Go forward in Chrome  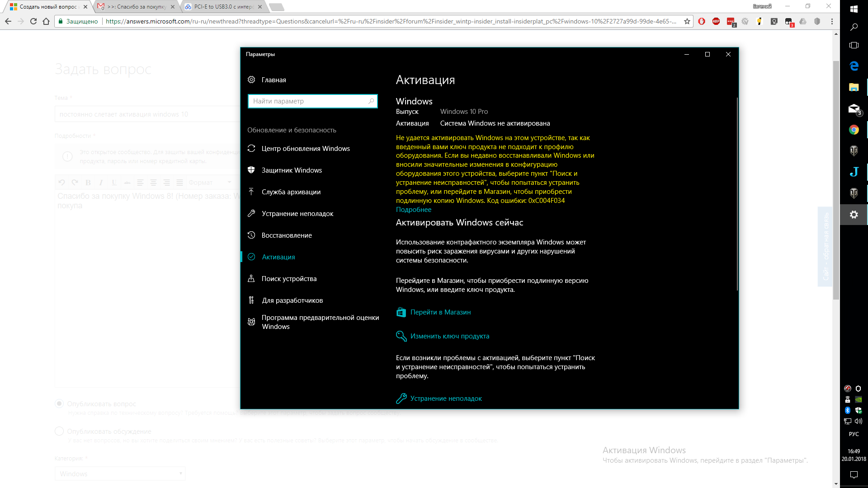(21, 21)
